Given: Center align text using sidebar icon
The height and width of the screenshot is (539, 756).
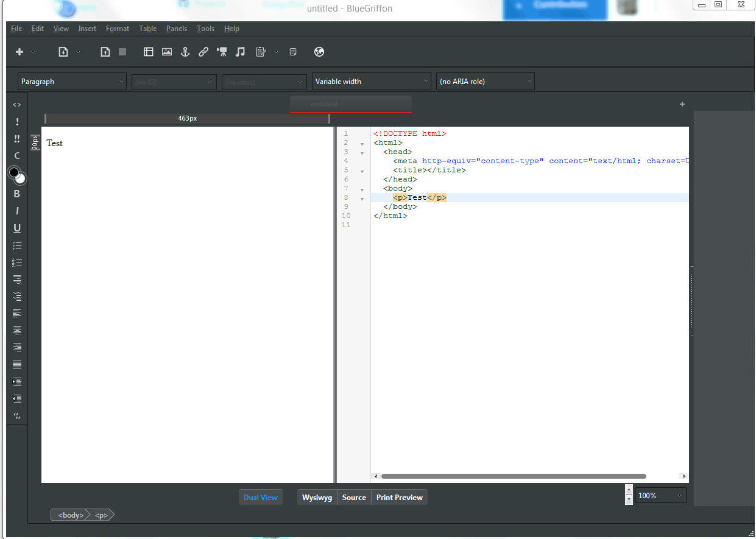Looking at the screenshot, I should click(17, 330).
